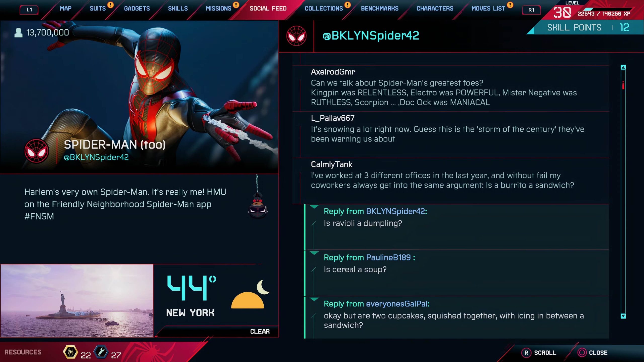Select the Skill Points indicator

[x=584, y=28]
